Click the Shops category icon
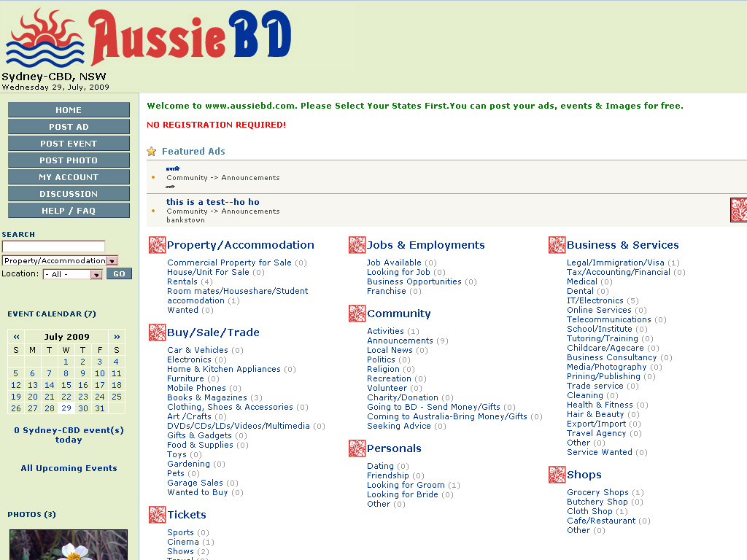Image resolution: width=747 pixels, height=560 pixels. click(x=557, y=475)
